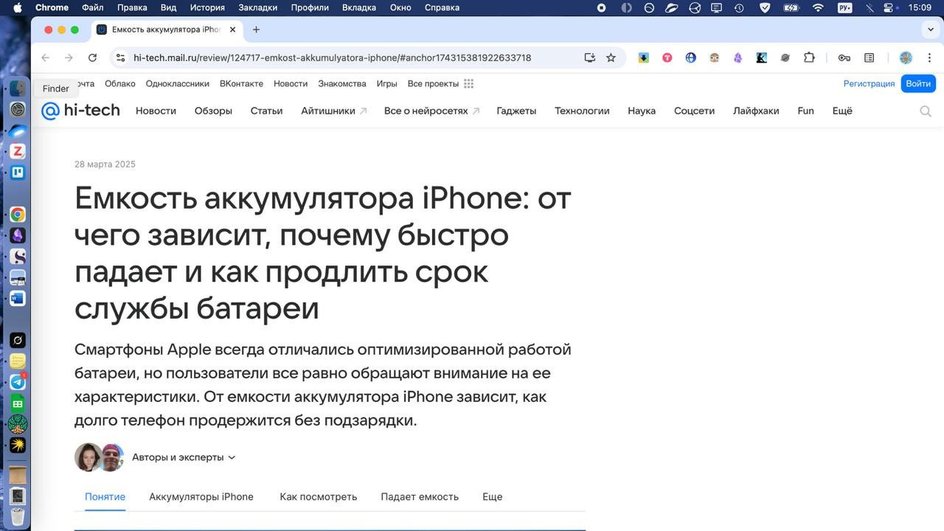
Task: Open the Профили menu
Action: pyautogui.click(x=309, y=8)
